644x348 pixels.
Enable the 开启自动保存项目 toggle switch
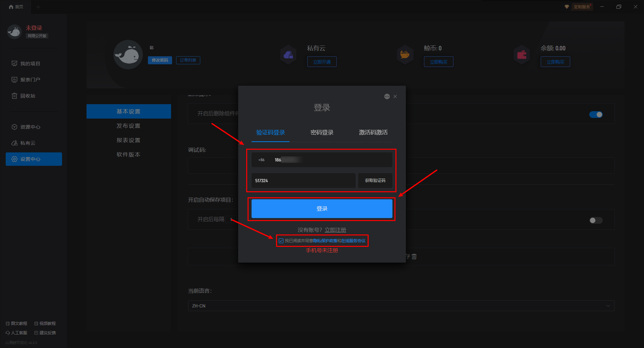(596, 220)
